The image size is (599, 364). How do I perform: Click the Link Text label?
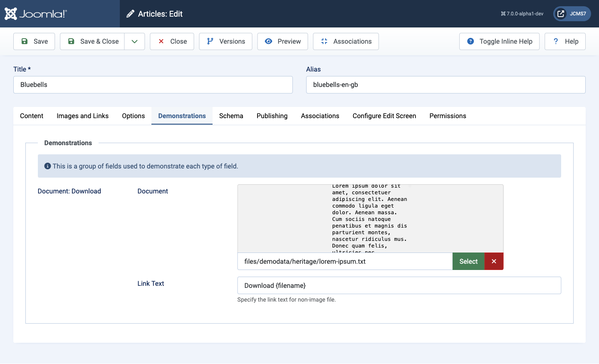click(x=151, y=283)
